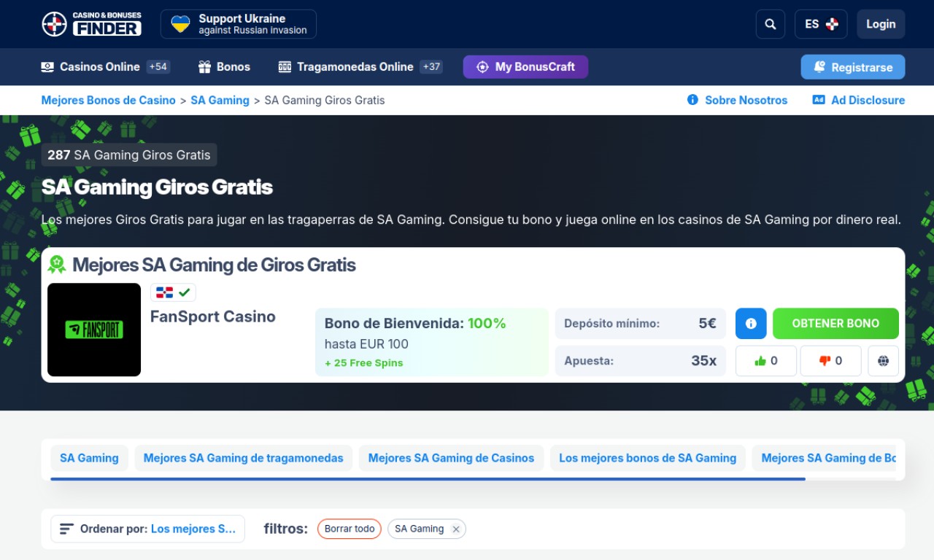
Task: Click the globe countries icon
Action: [x=883, y=361]
